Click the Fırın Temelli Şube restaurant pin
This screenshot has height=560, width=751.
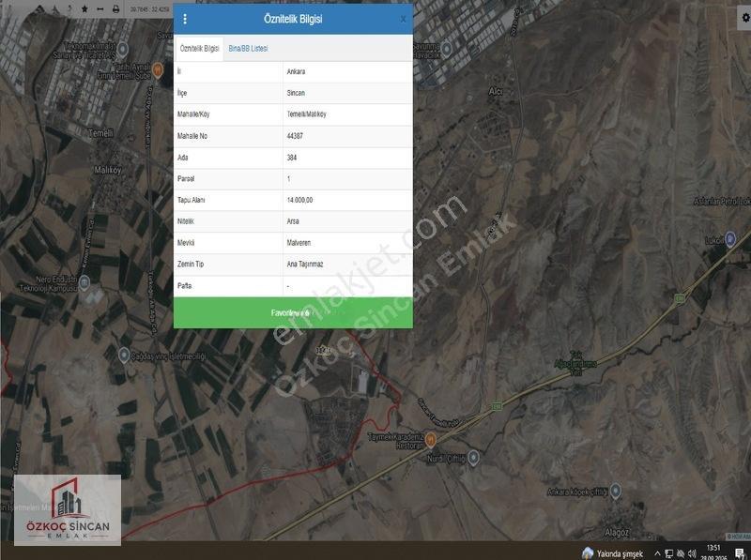(157, 70)
